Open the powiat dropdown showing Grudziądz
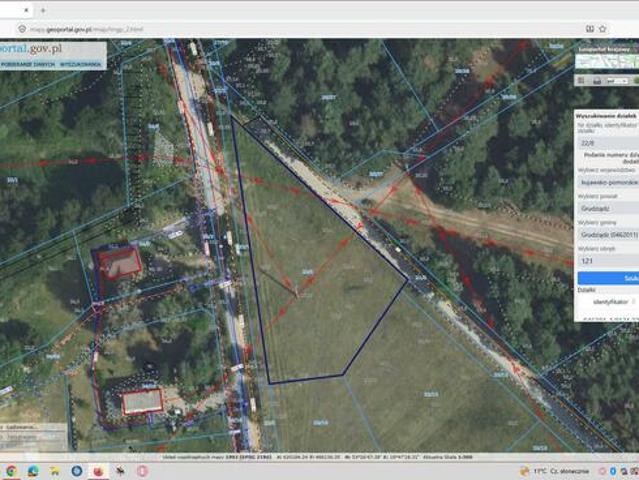The image size is (639, 480). 608,209
